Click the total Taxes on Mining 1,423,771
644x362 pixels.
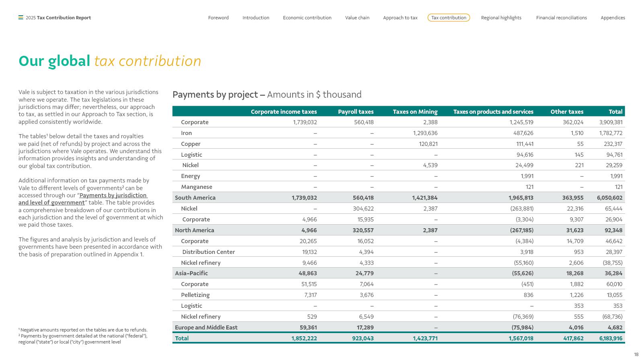(x=425, y=338)
